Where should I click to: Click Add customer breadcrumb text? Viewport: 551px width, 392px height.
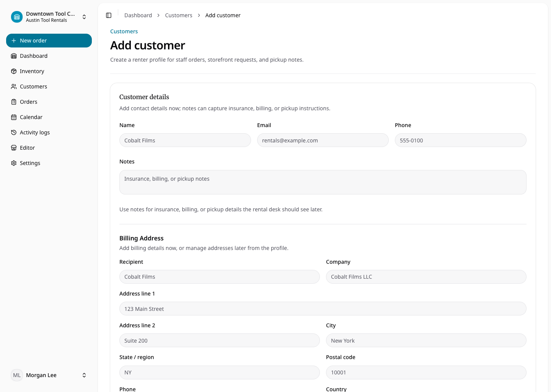click(223, 15)
